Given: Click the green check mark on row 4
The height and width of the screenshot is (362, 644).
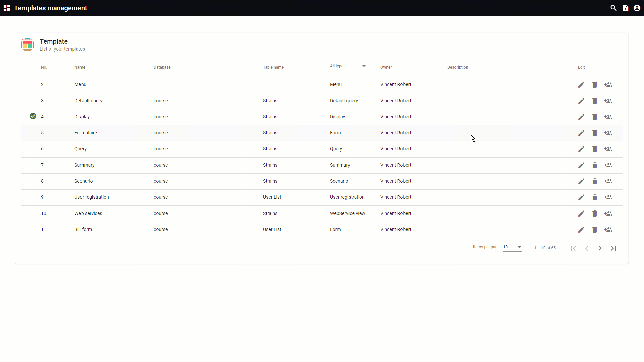Looking at the screenshot, I should click(33, 116).
